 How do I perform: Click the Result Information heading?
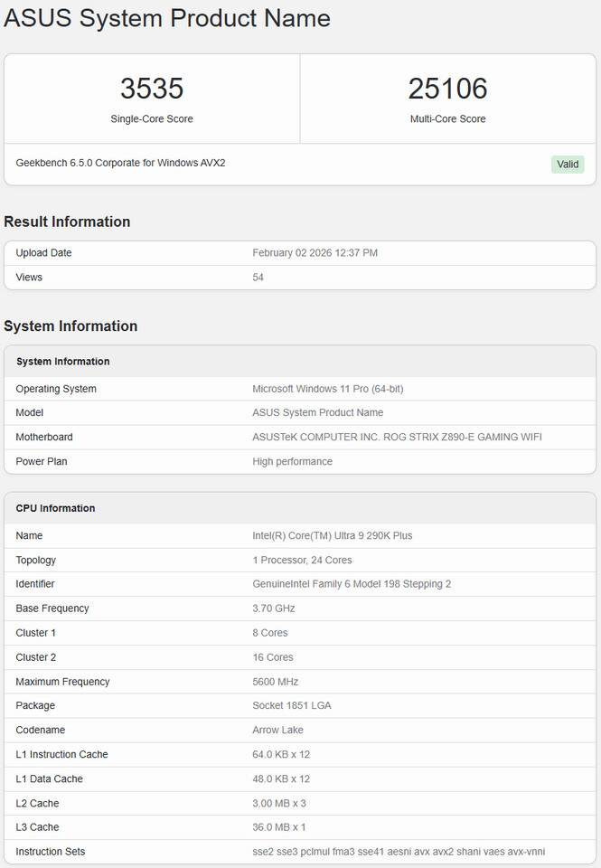(x=67, y=222)
